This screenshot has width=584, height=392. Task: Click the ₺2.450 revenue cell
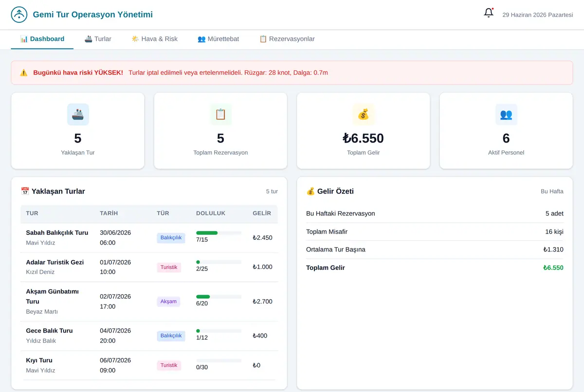pos(262,238)
